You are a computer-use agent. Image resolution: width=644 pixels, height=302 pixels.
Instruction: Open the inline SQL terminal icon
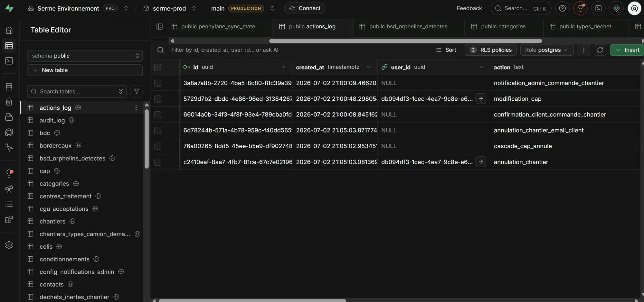coord(598,8)
